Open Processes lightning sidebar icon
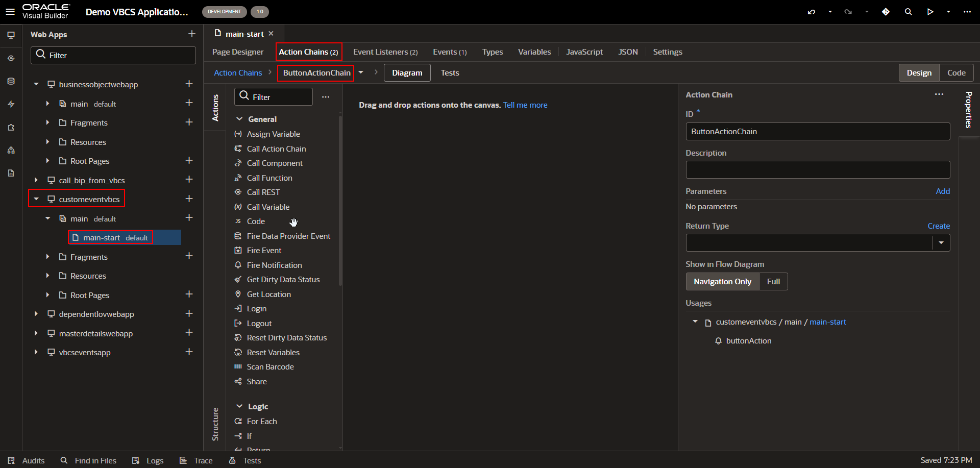The width and height of the screenshot is (980, 468). pos(11,104)
